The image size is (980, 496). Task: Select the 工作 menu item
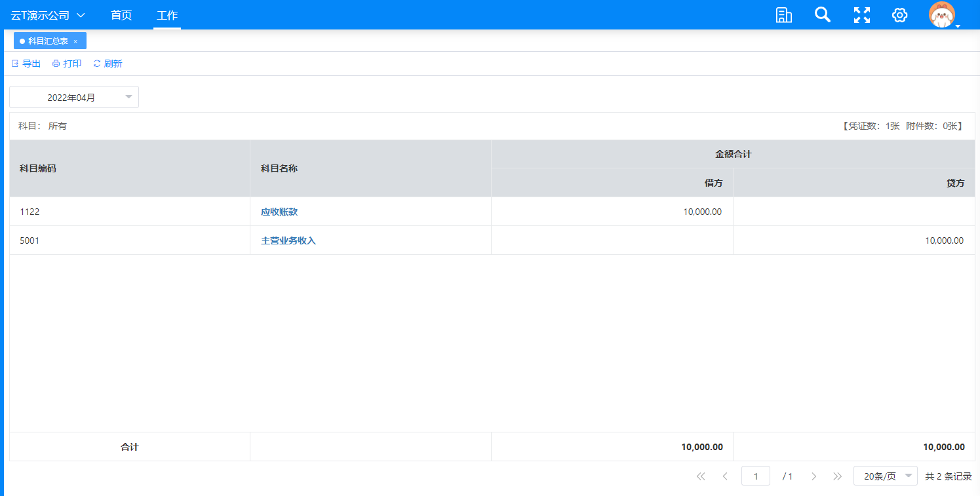[x=167, y=15]
